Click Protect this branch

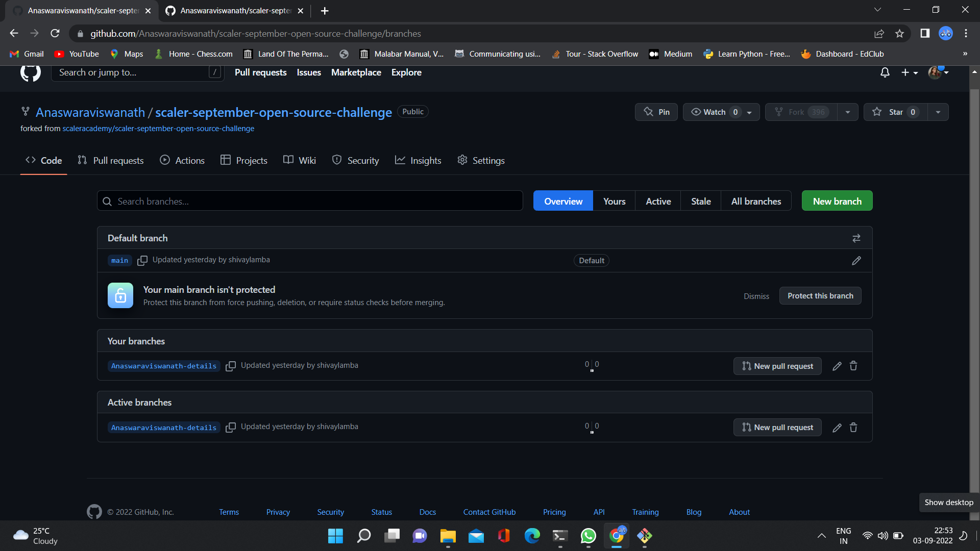click(x=820, y=295)
